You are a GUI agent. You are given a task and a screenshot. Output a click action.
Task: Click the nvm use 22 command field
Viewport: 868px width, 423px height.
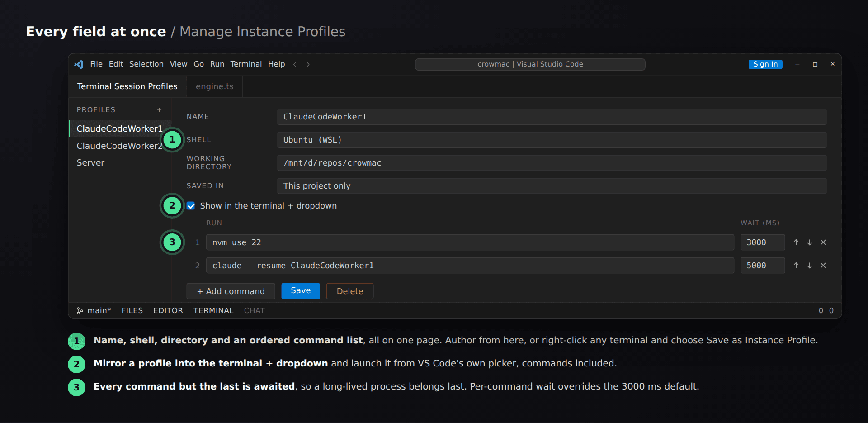coord(470,242)
